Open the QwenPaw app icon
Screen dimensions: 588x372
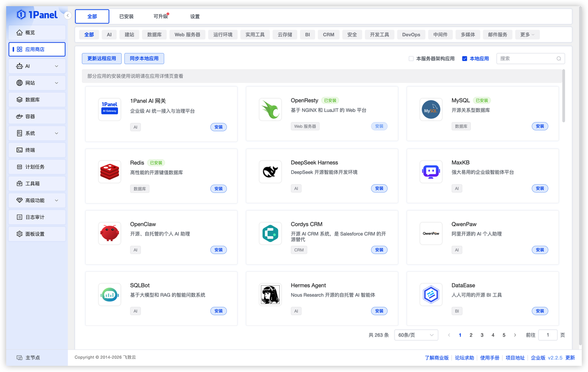(431, 233)
